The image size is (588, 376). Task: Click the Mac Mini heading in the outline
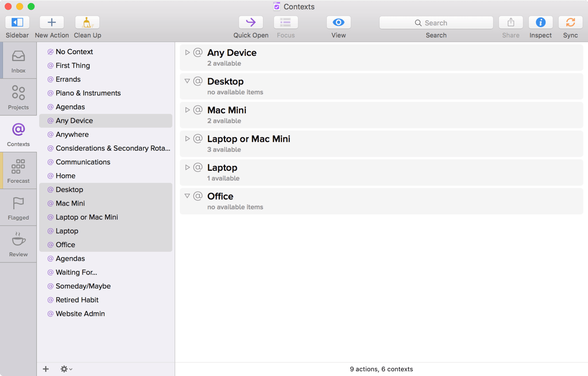(227, 110)
